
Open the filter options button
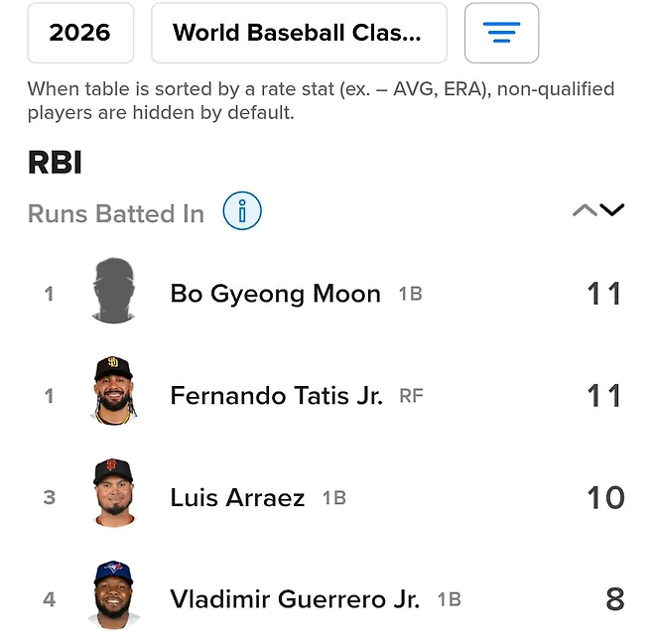coord(501,33)
